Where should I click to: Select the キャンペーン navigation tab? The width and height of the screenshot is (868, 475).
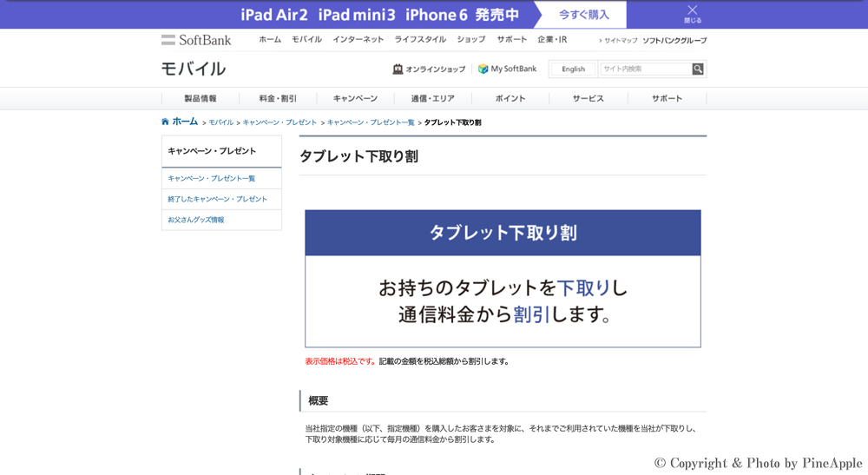[355, 99]
